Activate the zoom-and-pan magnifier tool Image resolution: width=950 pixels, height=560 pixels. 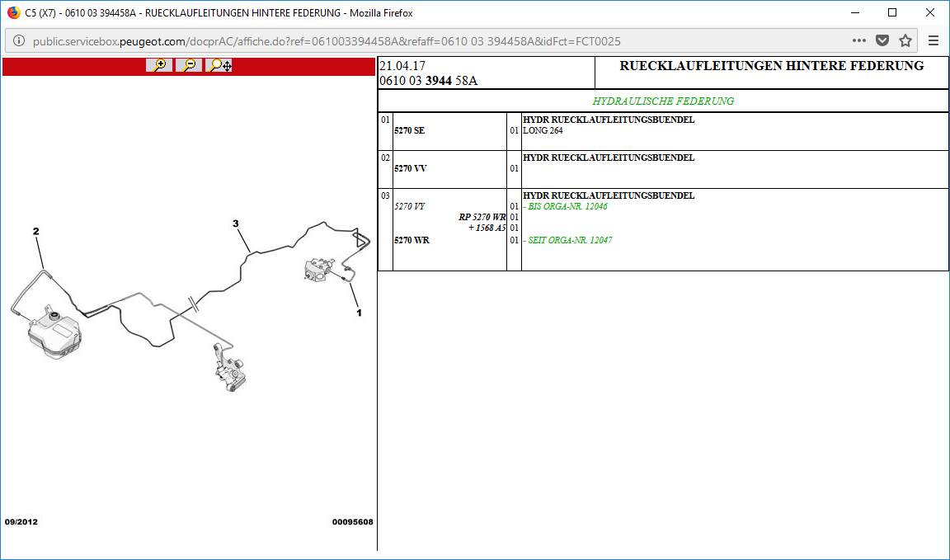(x=219, y=65)
